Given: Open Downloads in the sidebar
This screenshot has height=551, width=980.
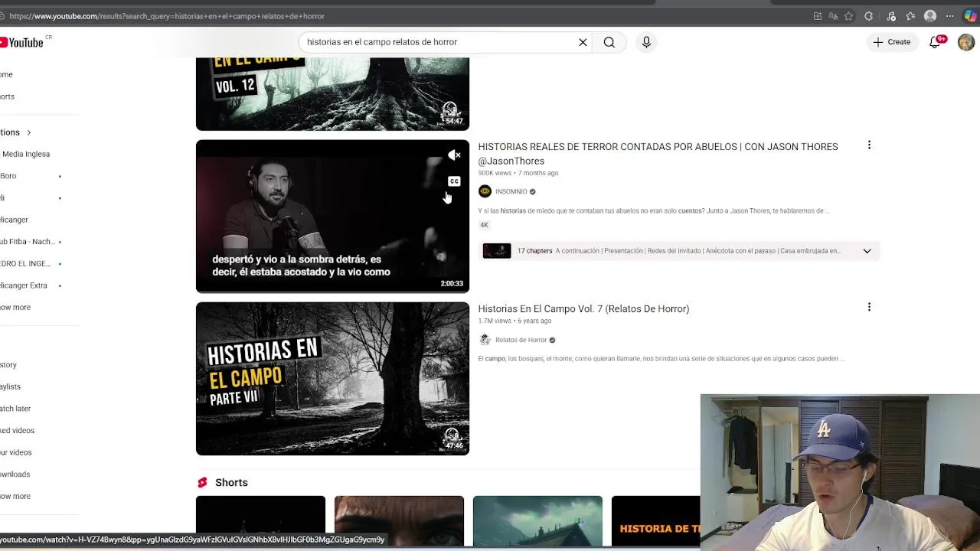Looking at the screenshot, I should (15, 474).
